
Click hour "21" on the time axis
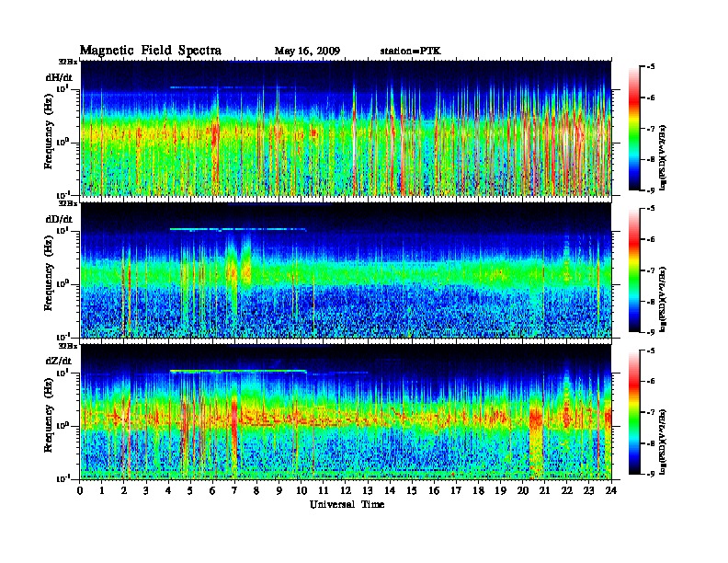point(544,490)
